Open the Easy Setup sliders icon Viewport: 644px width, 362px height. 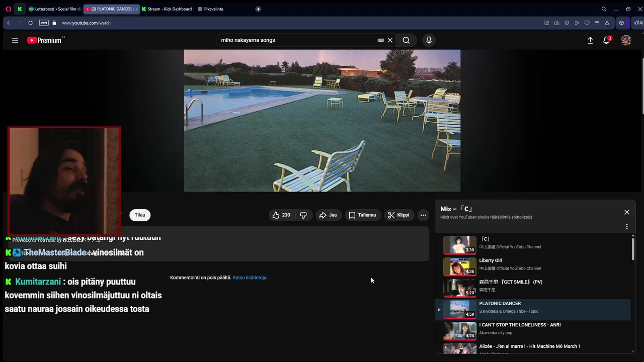pyautogui.click(x=597, y=23)
